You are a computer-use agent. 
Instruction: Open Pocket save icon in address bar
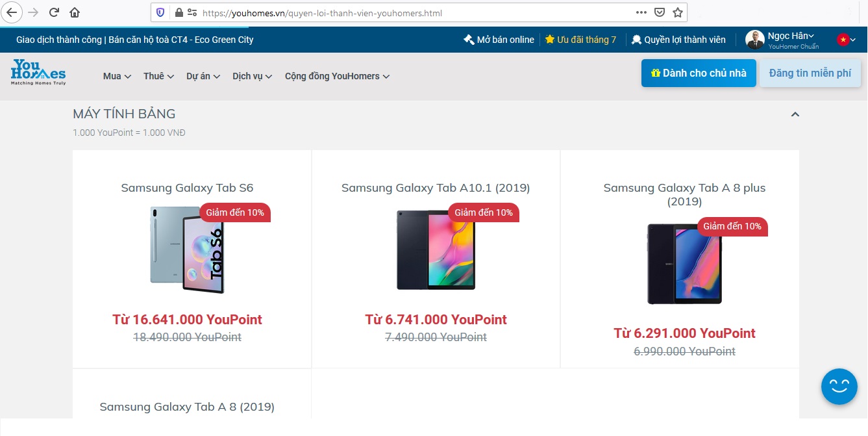(x=660, y=12)
